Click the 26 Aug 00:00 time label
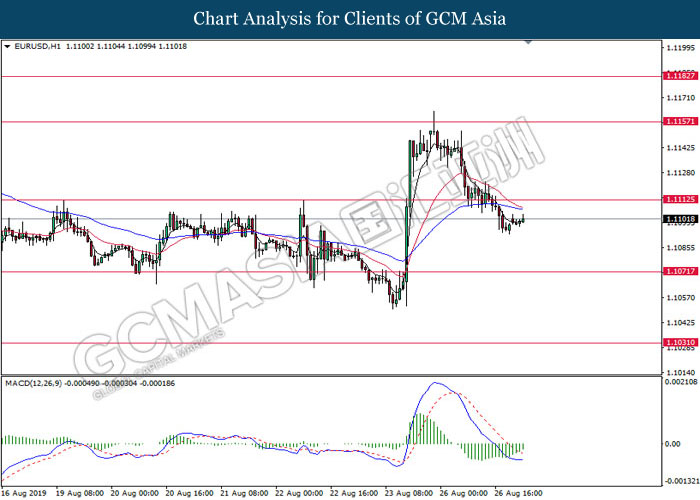The image size is (700, 500). coord(464,493)
